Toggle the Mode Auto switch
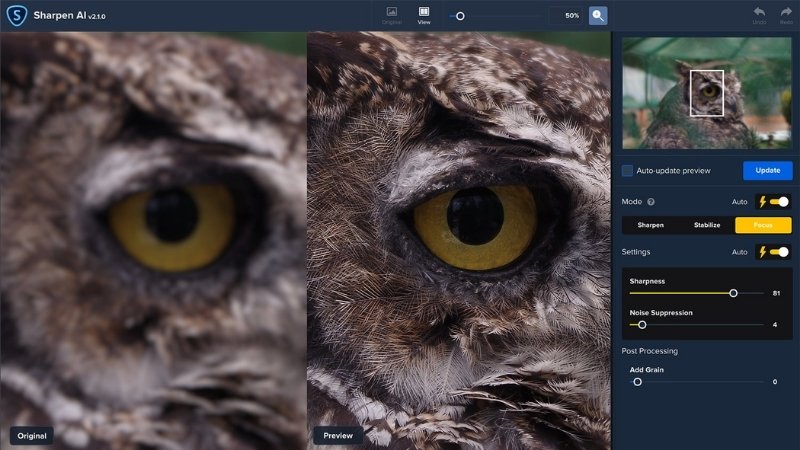This screenshot has height=450, width=800. click(x=774, y=202)
